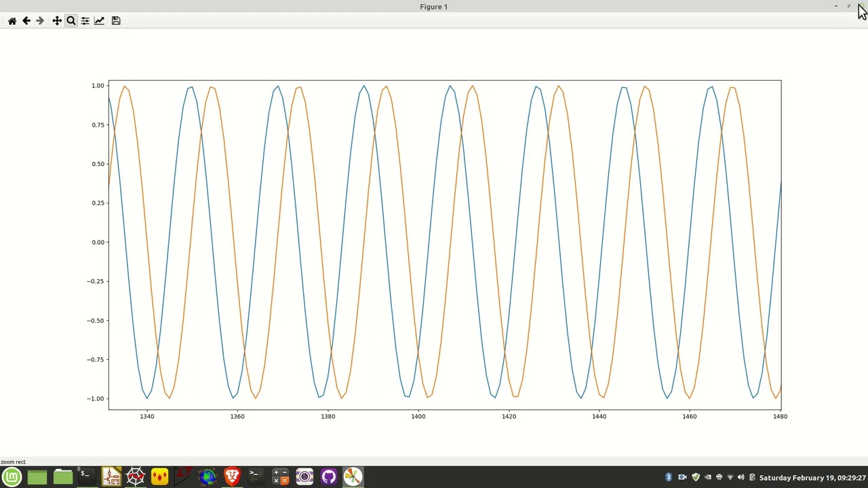Click the y-axis tick label −0.75
The height and width of the screenshot is (488, 868).
[x=96, y=359]
